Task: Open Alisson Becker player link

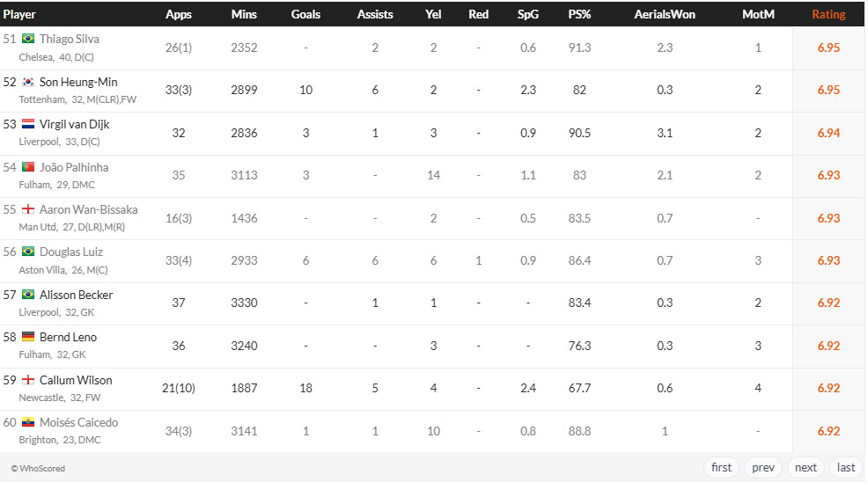Action: (76, 295)
